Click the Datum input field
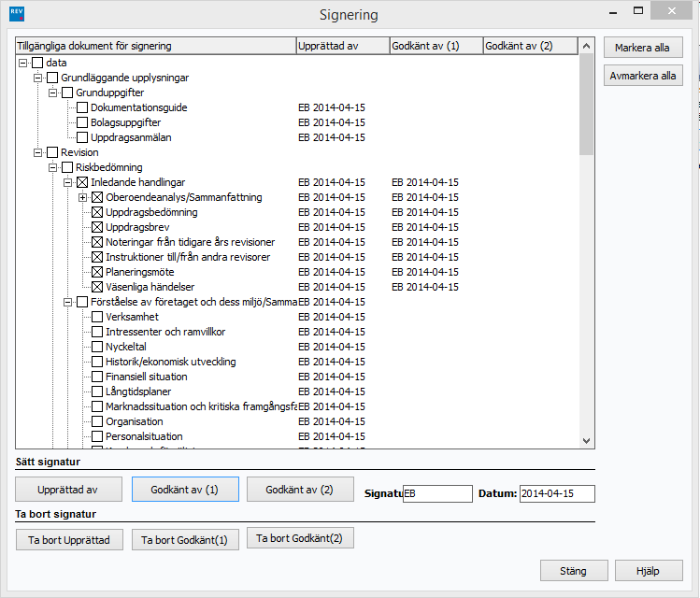 pos(556,493)
